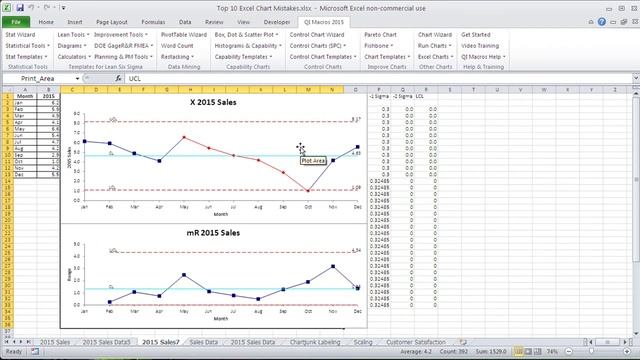Viewport: 640px width, 360px height.
Task: Expand Histograms & Capability dropdown
Action: pyautogui.click(x=248, y=46)
